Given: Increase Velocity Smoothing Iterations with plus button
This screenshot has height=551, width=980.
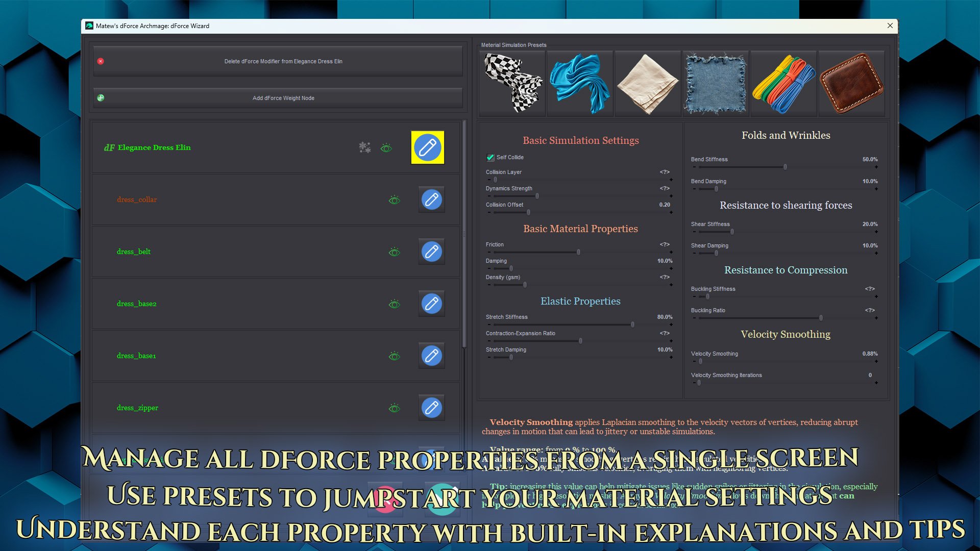Looking at the screenshot, I should [x=876, y=383].
